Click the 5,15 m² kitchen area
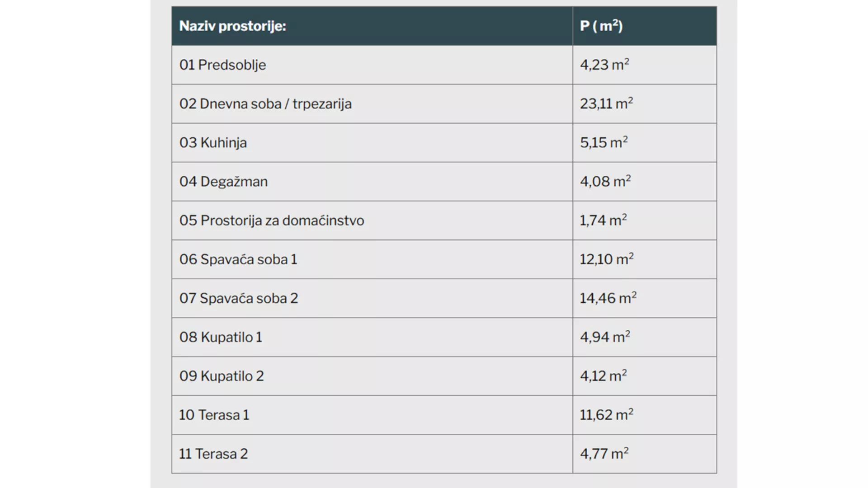 (604, 142)
